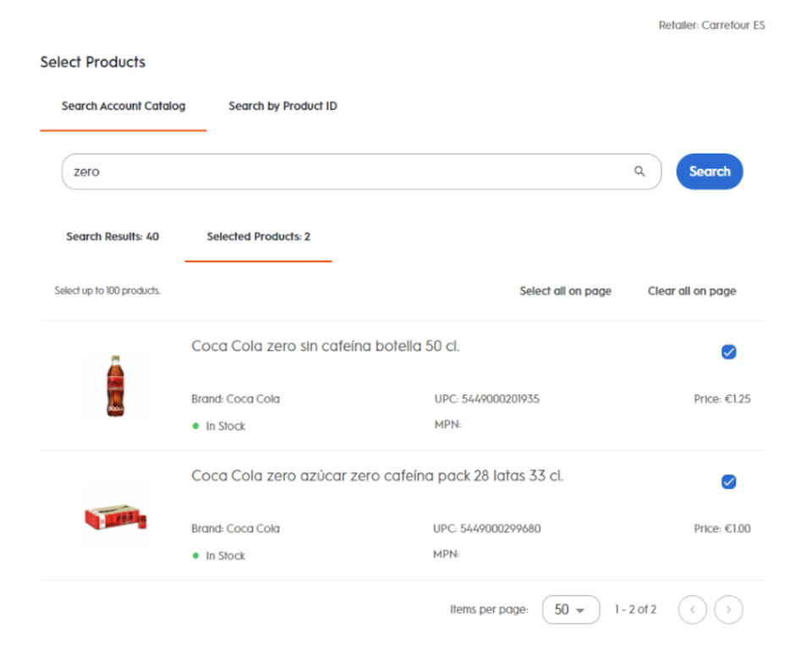Click the UPC 5449000299680 text
812x651 pixels.
(487, 529)
